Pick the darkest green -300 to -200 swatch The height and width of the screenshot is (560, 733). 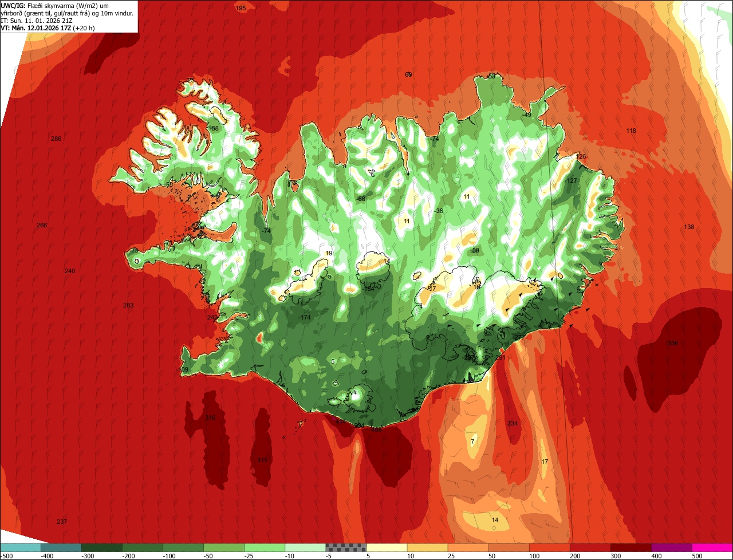tap(101, 547)
